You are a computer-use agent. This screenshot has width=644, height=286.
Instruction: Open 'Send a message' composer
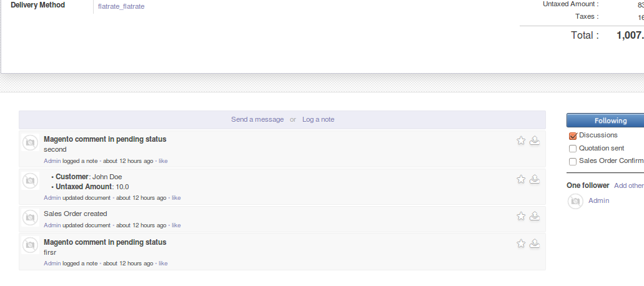point(257,119)
